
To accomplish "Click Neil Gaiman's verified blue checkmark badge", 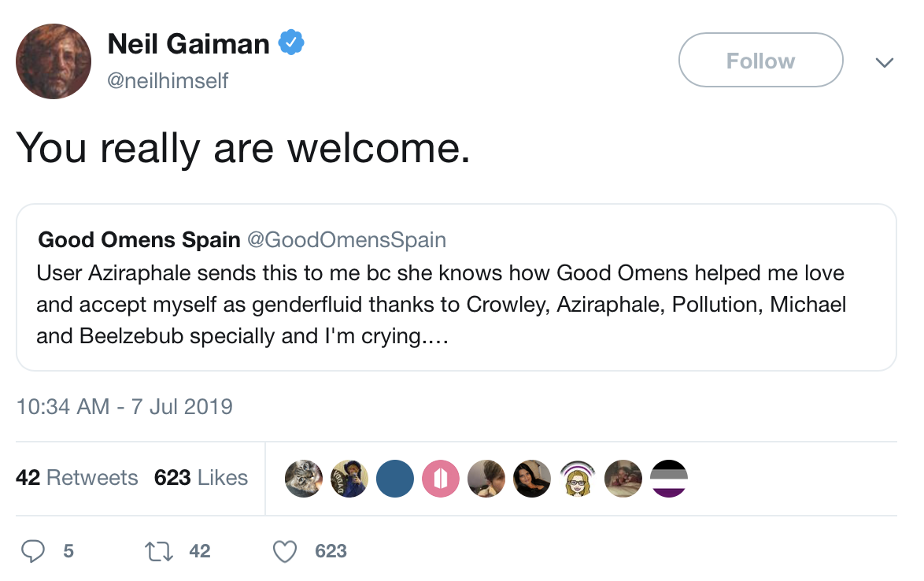I will click(x=292, y=43).
